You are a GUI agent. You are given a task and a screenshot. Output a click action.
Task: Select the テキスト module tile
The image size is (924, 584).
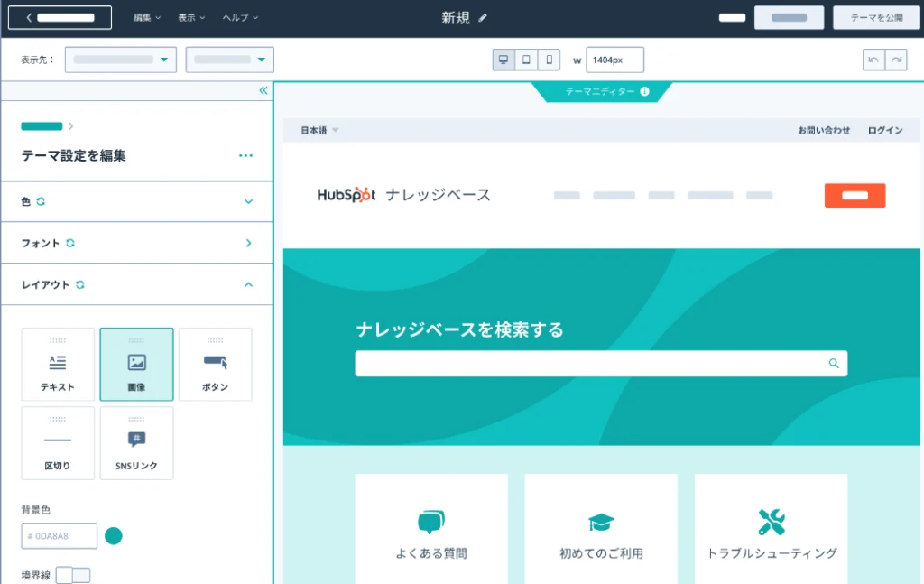[58, 364]
